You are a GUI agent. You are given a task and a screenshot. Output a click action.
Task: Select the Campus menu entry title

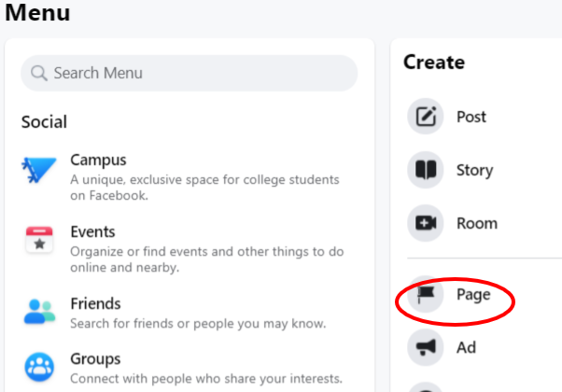[x=98, y=160]
